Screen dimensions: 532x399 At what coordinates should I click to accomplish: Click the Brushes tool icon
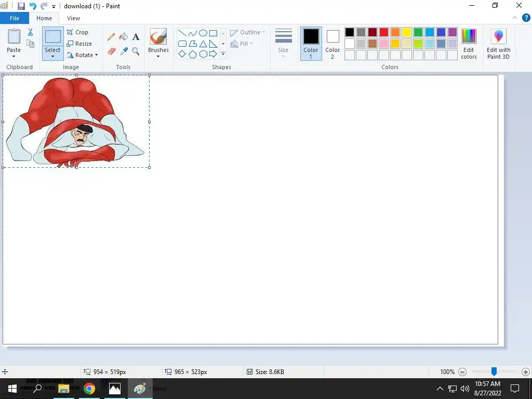(x=158, y=37)
